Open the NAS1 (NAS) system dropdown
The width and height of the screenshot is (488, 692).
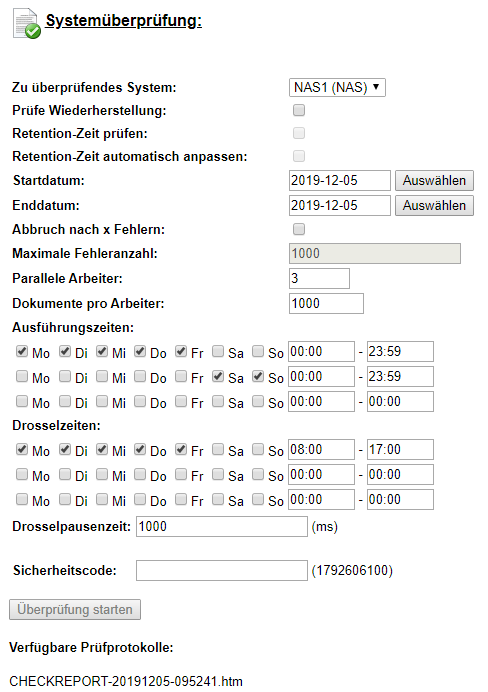pos(337,87)
